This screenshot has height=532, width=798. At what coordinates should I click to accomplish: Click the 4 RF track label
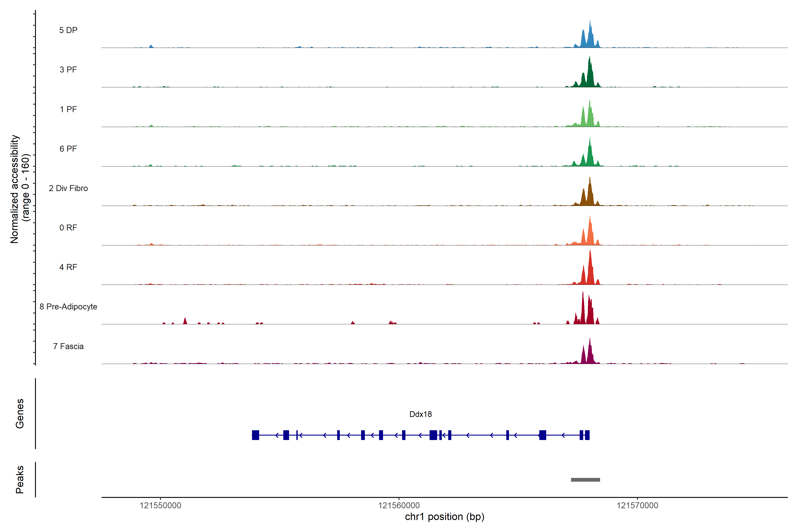pos(68,267)
